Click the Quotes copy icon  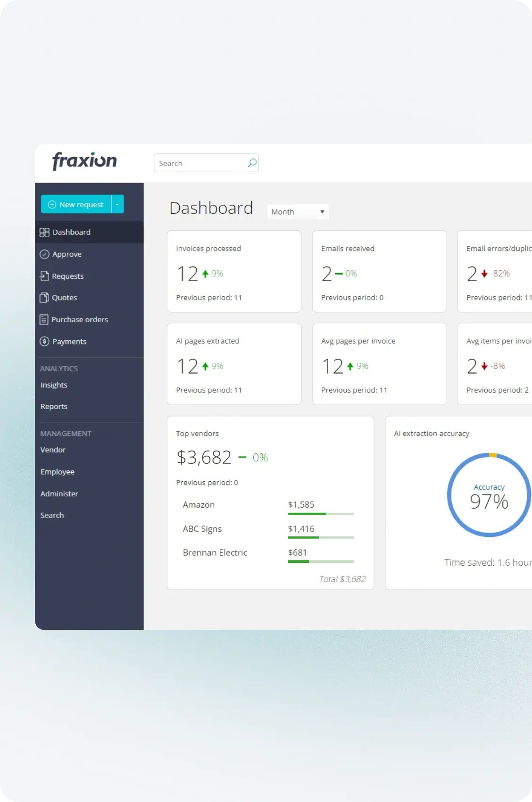[x=44, y=298]
